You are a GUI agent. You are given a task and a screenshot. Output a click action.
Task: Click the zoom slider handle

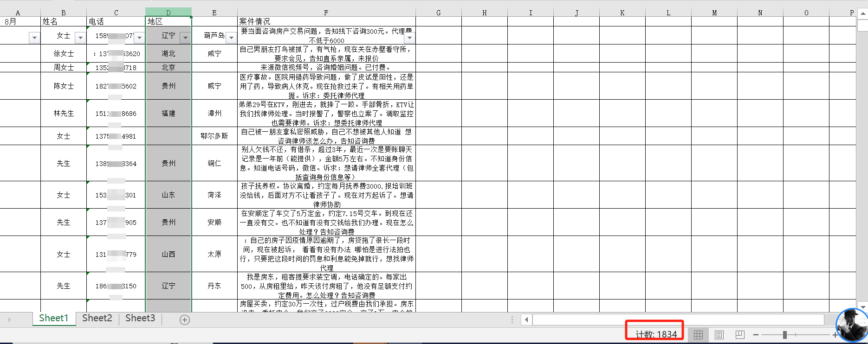784,335
